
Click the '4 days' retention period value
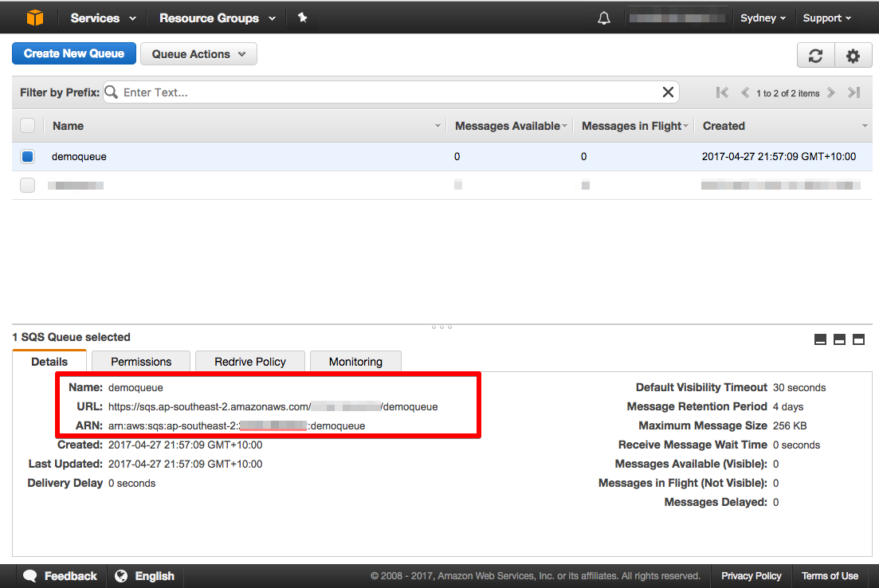pyautogui.click(x=787, y=406)
